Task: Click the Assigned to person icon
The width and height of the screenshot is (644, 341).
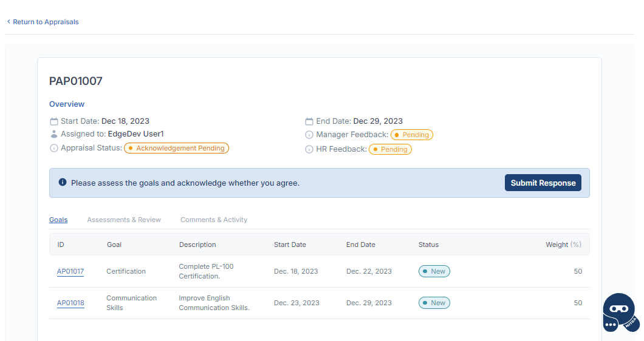Action: [54, 134]
